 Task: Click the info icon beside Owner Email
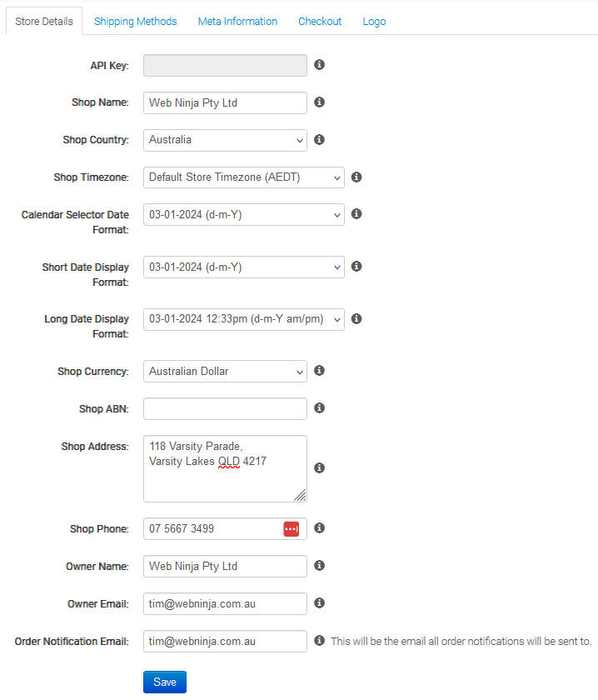[x=319, y=603]
